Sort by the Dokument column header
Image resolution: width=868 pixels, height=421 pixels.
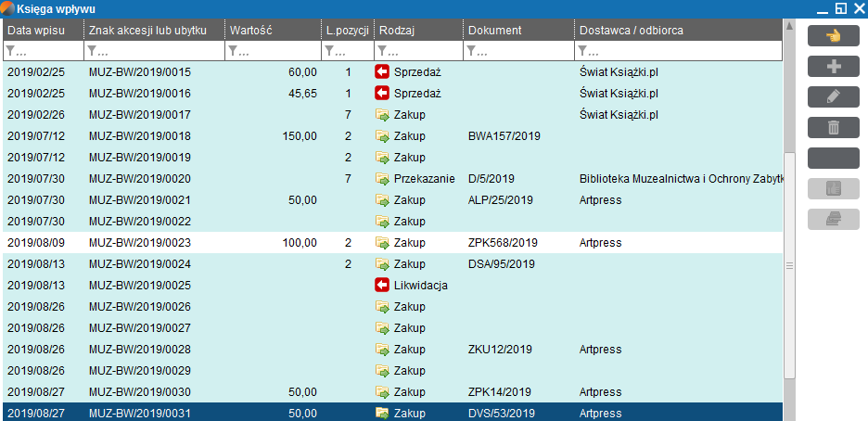coord(518,31)
